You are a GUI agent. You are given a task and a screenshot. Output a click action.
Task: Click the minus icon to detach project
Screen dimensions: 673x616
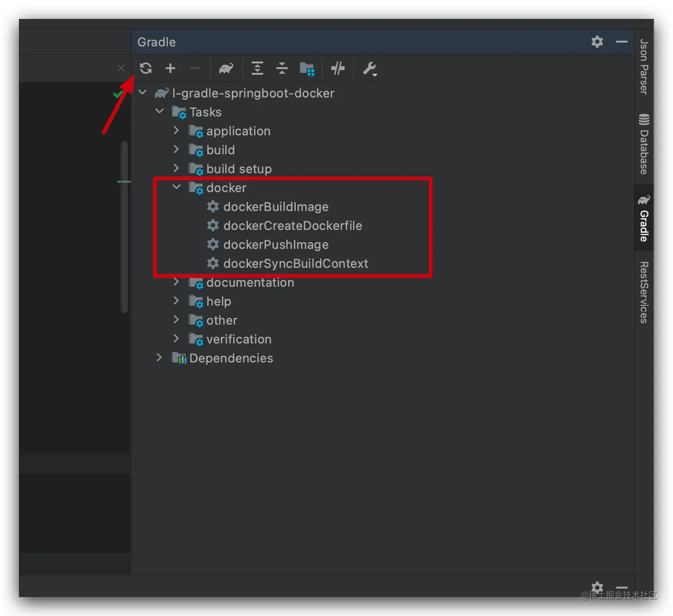pos(195,68)
